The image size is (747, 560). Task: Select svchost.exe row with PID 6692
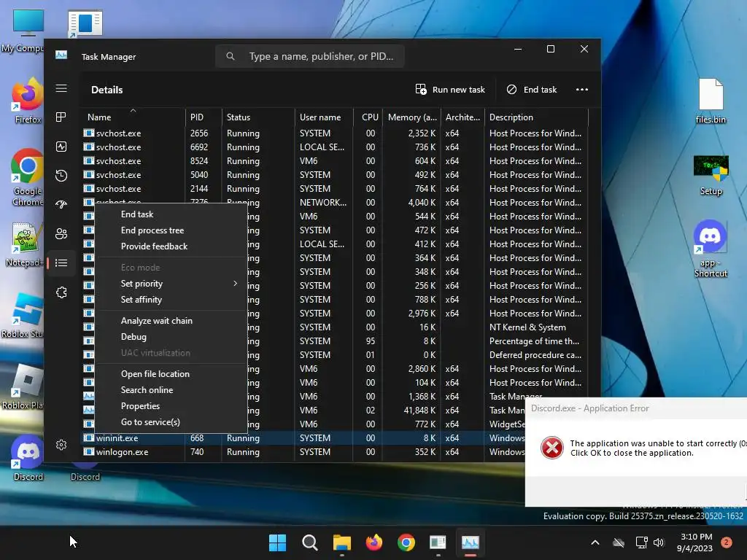click(336, 147)
